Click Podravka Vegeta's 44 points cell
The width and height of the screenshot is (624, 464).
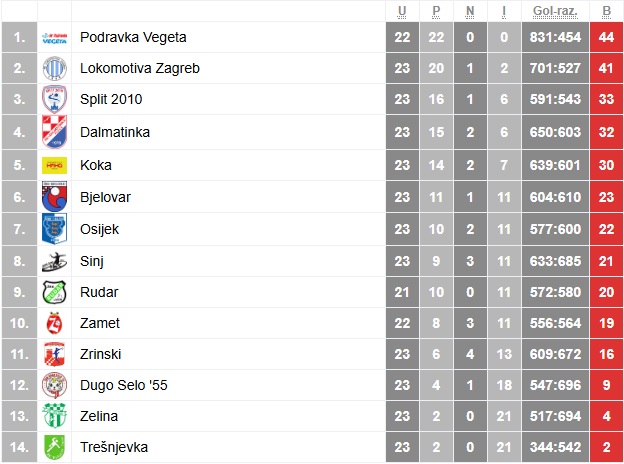coord(606,37)
